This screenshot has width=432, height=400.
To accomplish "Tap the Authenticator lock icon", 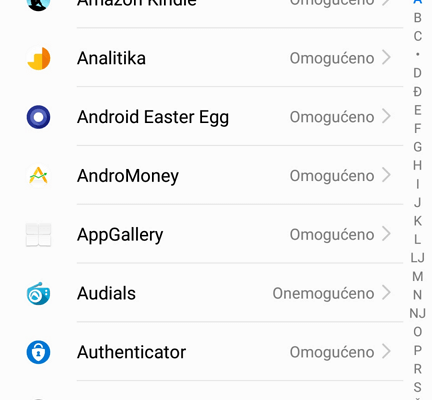I will (x=38, y=352).
